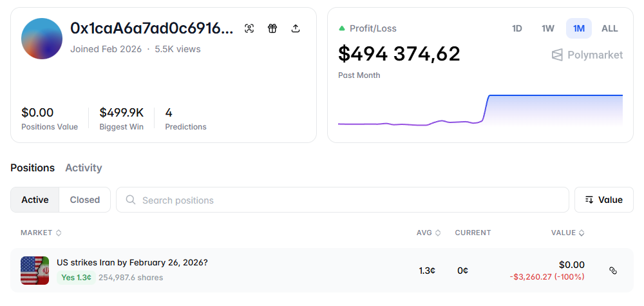Click the search magnifier icon
The height and width of the screenshot is (306, 644).
point(131,200)
